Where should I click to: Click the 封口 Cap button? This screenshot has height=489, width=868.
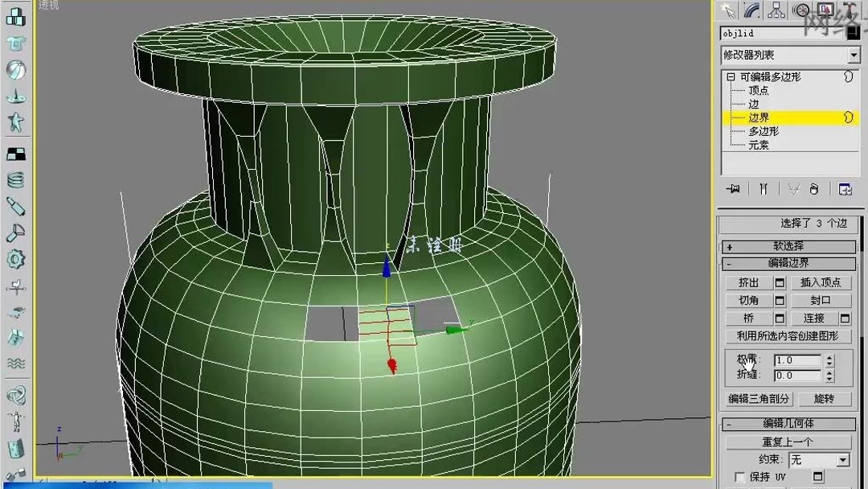click(822, 299)
